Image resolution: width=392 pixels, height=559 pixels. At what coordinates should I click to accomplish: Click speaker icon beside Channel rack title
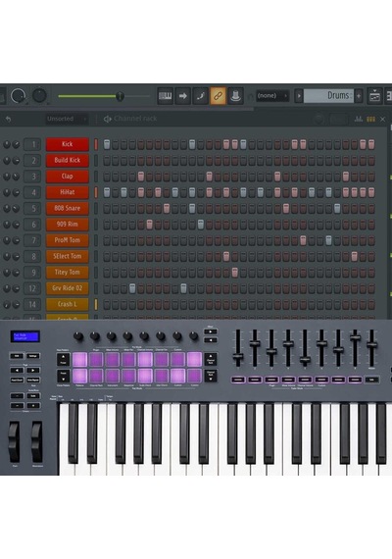click(108, 119)
